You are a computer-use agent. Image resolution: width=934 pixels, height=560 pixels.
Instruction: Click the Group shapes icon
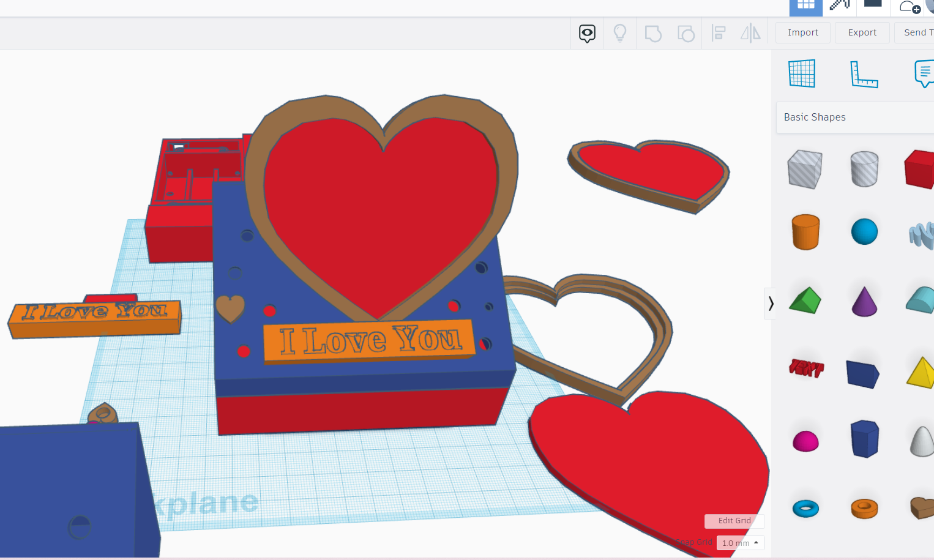click(x=653, y=33)
